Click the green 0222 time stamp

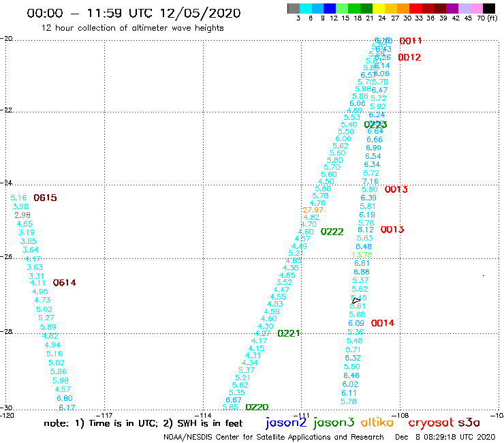(x=332, y=232)
